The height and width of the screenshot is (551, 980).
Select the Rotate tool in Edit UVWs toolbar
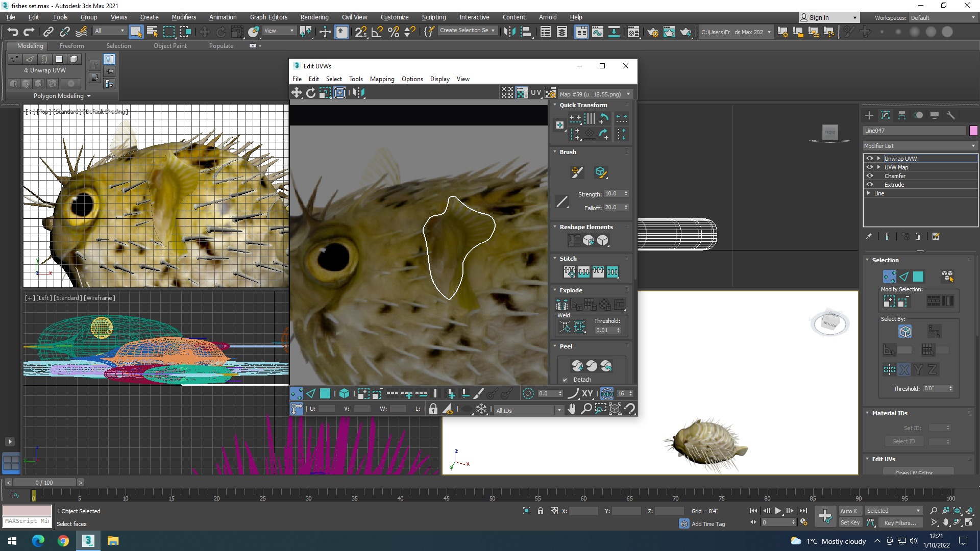[311, 92]
